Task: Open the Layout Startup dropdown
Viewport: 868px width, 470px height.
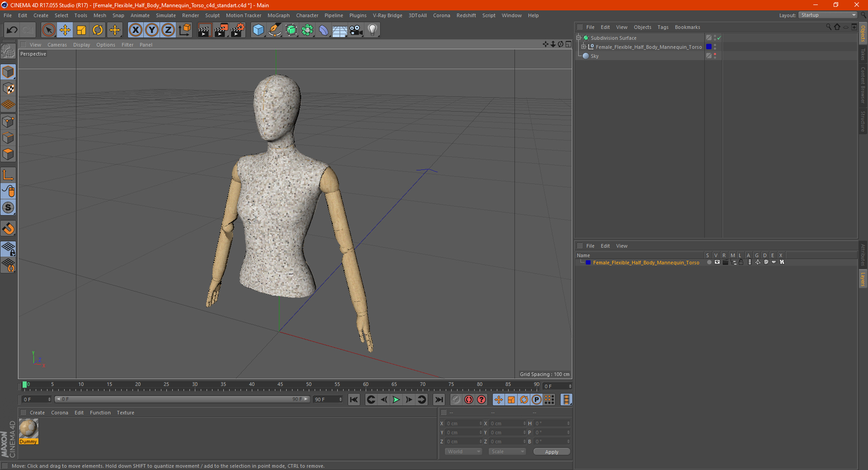Action: tap(828, 15)
